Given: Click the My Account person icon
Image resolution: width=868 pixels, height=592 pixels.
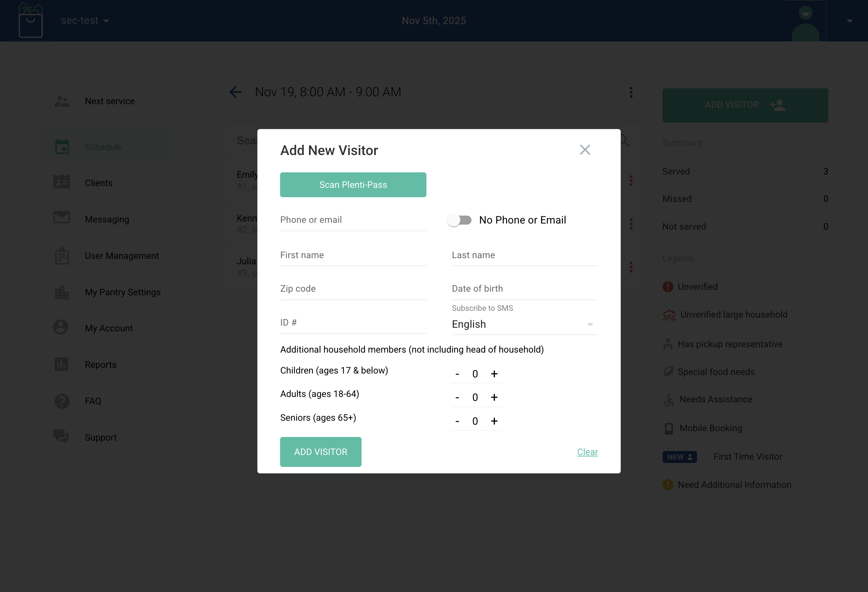Looking at the screenshot, I should (x=61, y=327).
